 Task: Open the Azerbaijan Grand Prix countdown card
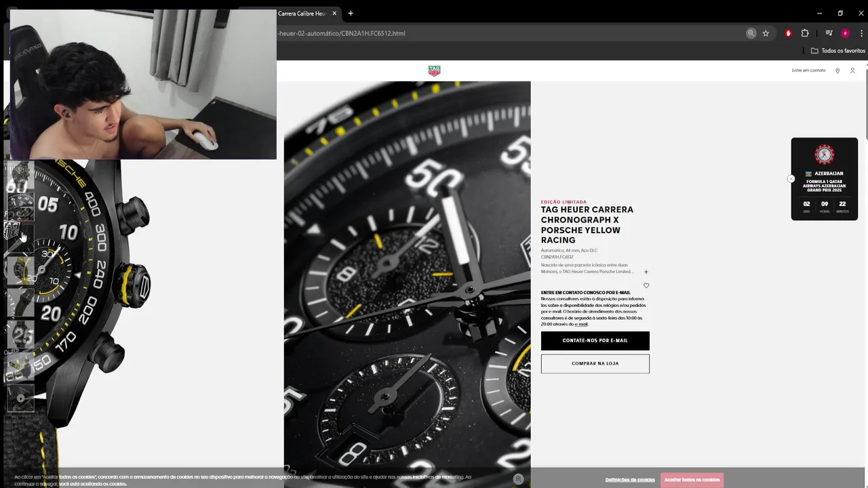(825, 179)
